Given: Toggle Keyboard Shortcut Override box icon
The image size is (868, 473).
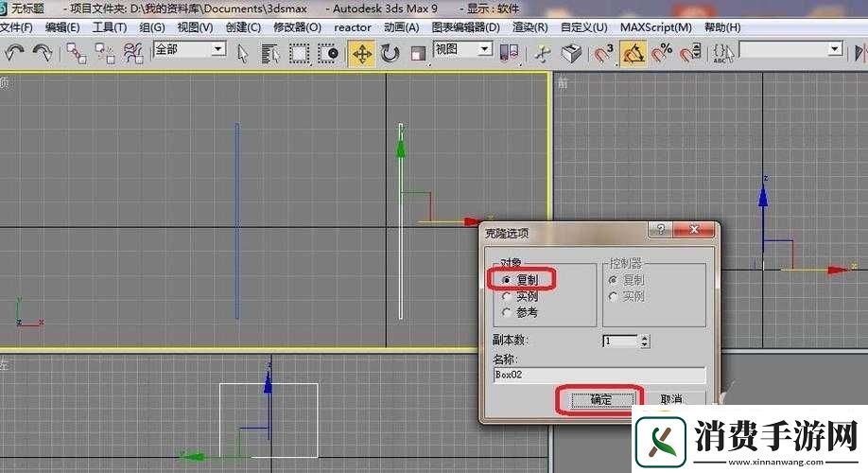Looking at the screenshot, I should pyautogui.click(x=571, y=54).
